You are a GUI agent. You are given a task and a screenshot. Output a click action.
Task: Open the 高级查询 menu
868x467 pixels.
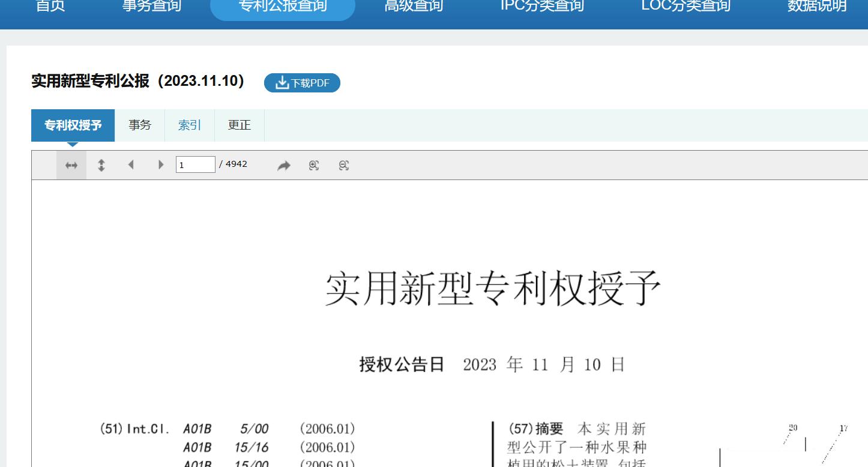coord(413,6)
